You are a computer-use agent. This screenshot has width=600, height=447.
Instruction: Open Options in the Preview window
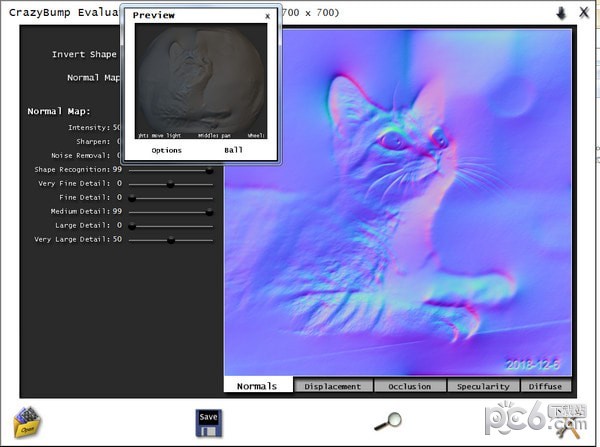[x=166, y=150]
